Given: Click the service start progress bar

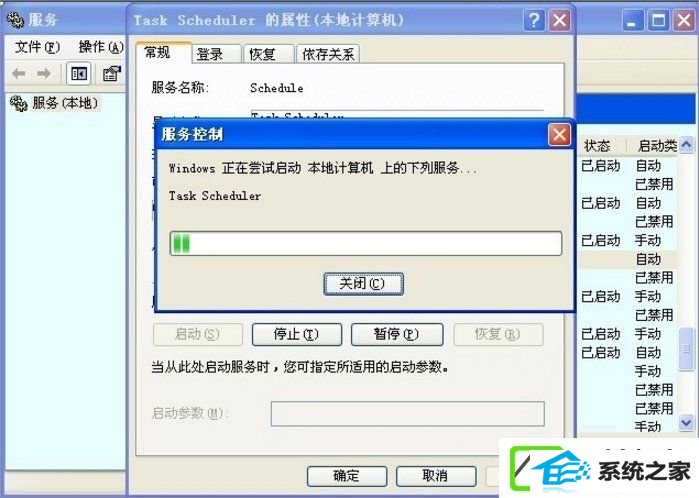Looking at the screenshot, I should coord(366,243).
